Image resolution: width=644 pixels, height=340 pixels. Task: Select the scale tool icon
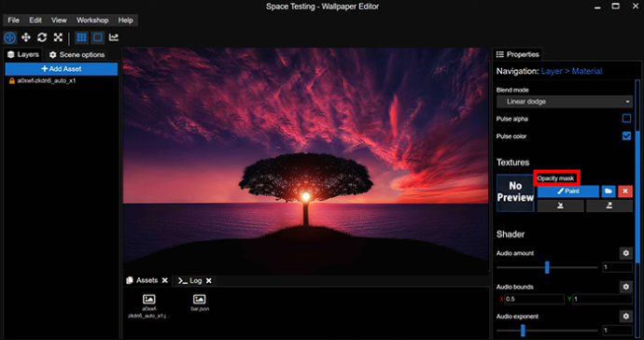[x=58, y=37]
